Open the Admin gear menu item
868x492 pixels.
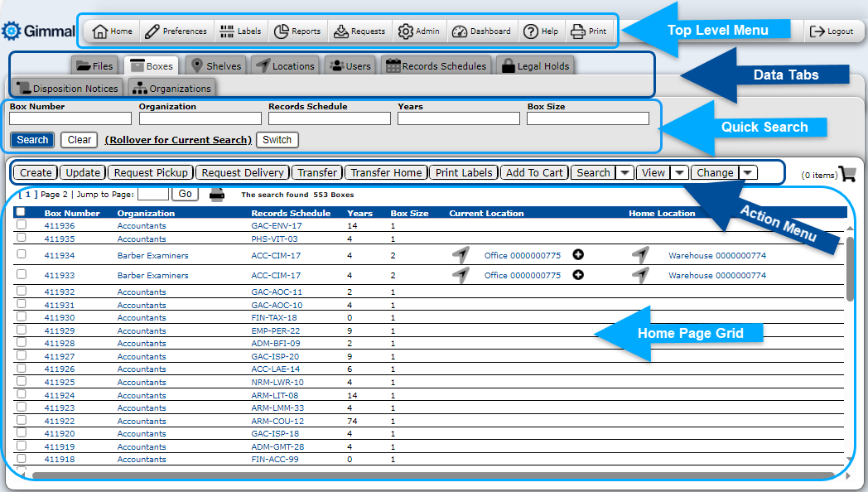[x=419, y=31]
